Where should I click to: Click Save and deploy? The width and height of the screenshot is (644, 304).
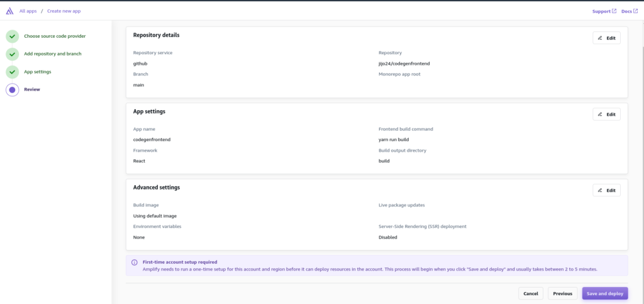[604, 293]
